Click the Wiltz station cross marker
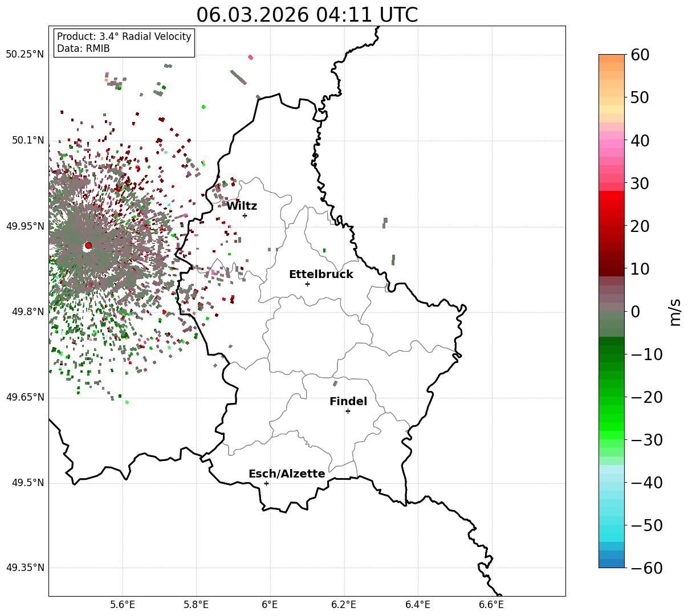This screenshot has width=688, height=616. tap(245, 215)
